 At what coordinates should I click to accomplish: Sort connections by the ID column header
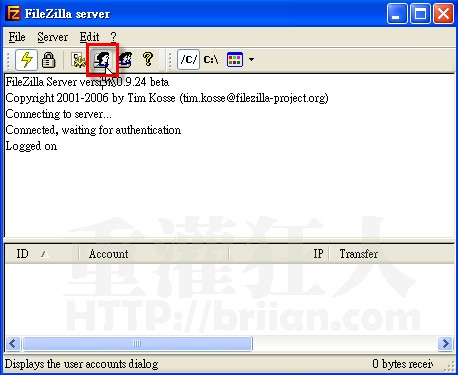42,254
